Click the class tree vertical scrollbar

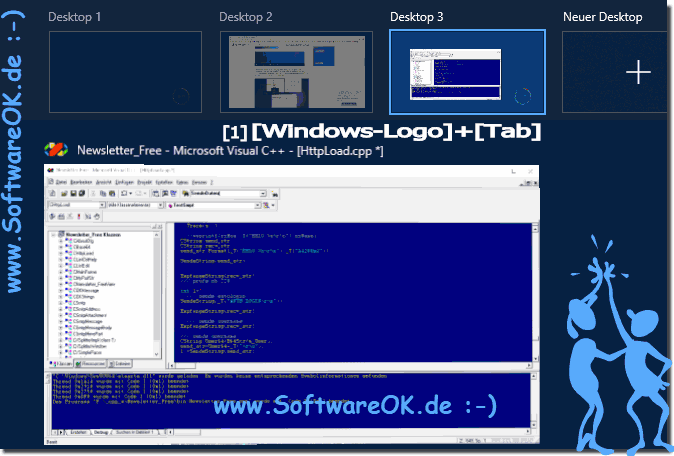[x=156, y=294]
